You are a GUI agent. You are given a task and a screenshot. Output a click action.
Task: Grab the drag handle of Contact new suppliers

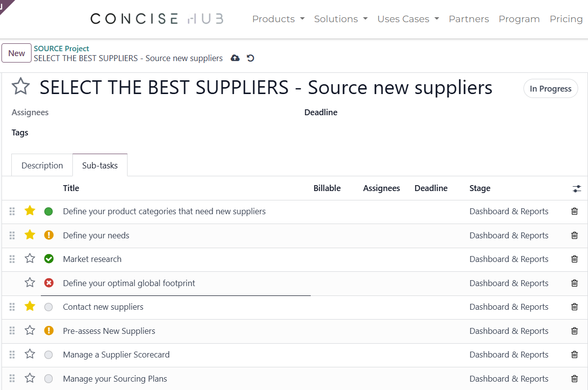12,307
